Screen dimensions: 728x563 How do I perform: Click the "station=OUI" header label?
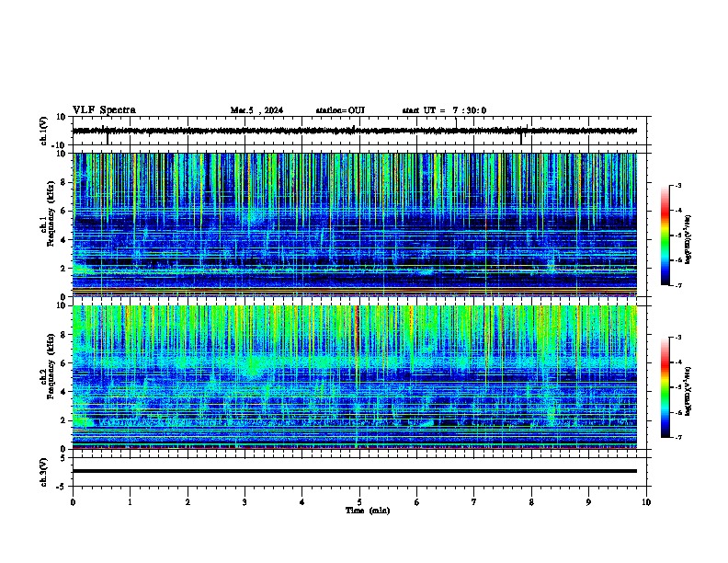[x=340, y=110]
